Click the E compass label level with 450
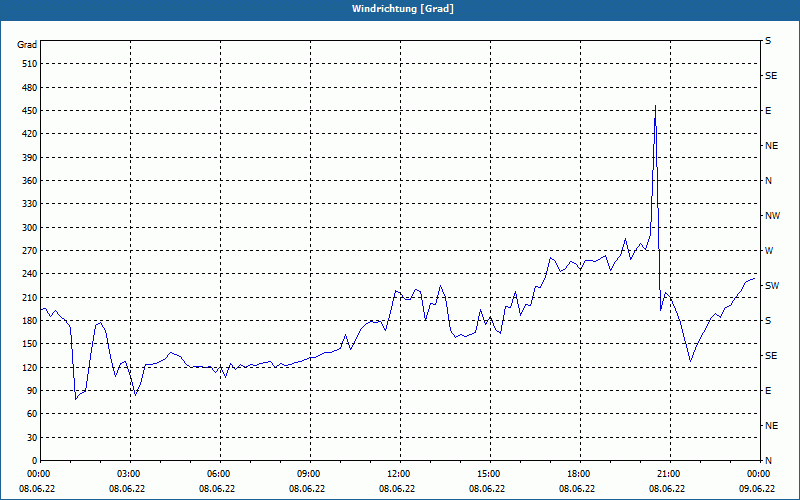The height and width of the screenshot is (500, 800). point(768,111)
